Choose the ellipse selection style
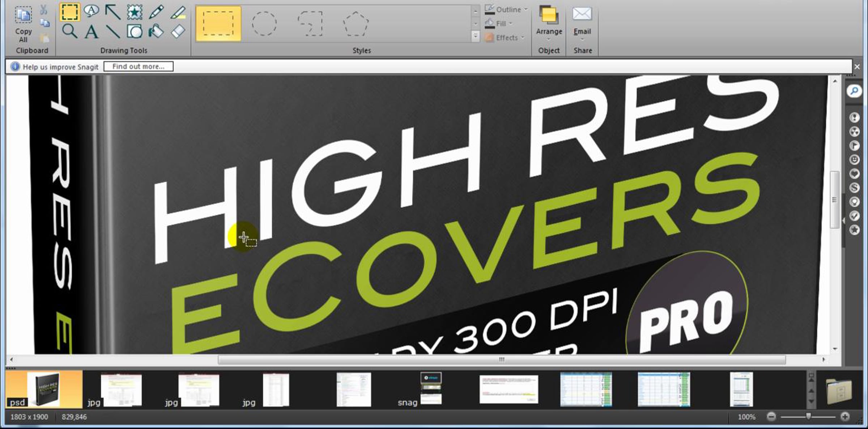This screenshot has width=868, height=429. 264,24
